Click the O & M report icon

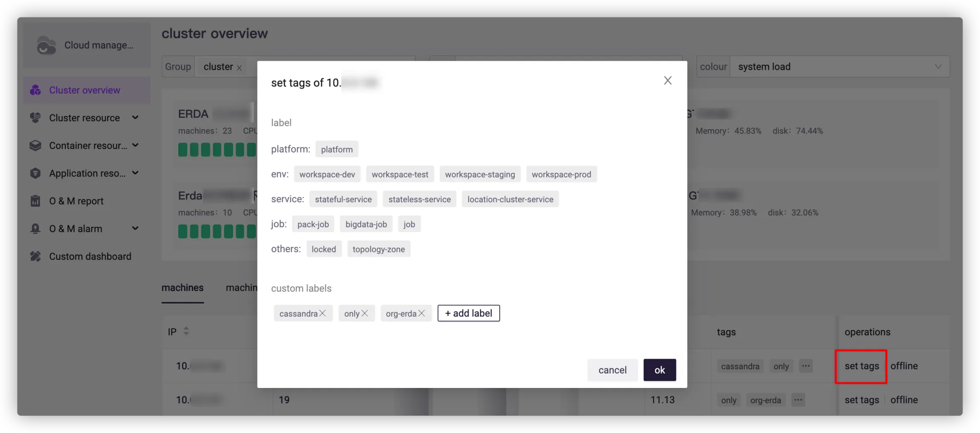36,201
